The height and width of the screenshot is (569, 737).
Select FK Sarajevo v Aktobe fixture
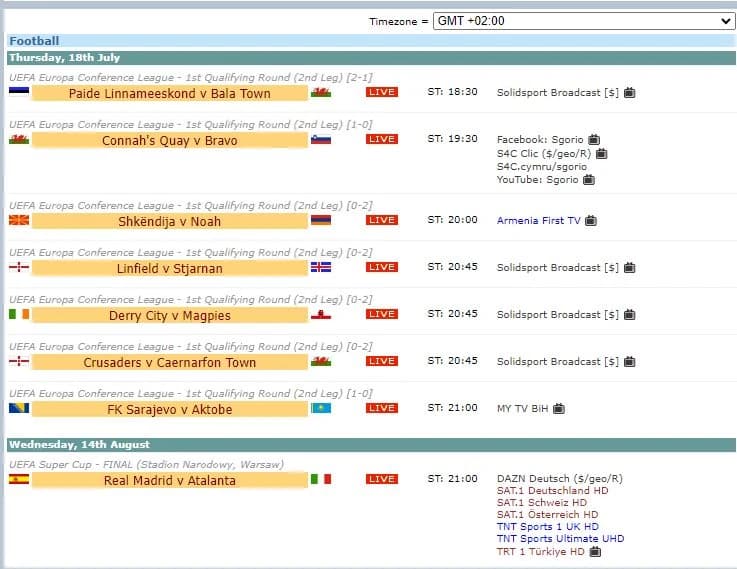(170, 409)
